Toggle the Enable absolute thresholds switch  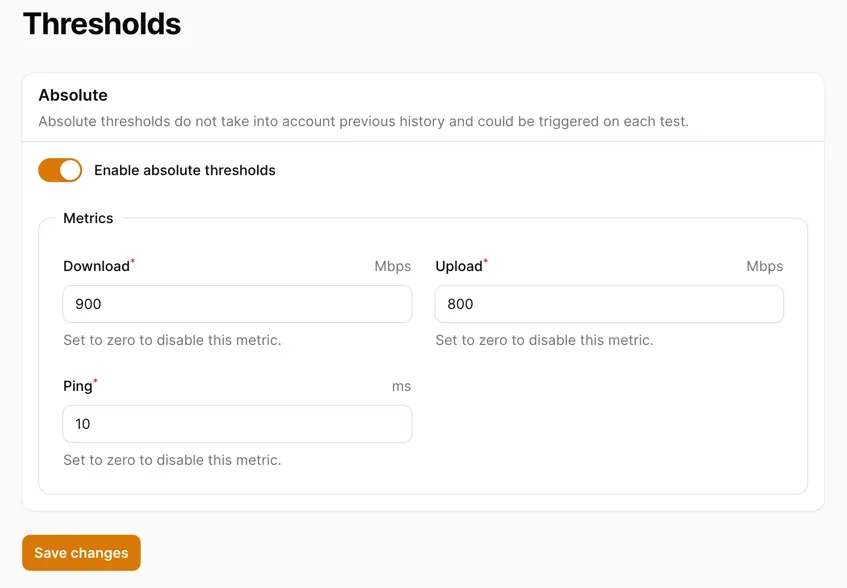pyautogui.click(x=60, y=170)
